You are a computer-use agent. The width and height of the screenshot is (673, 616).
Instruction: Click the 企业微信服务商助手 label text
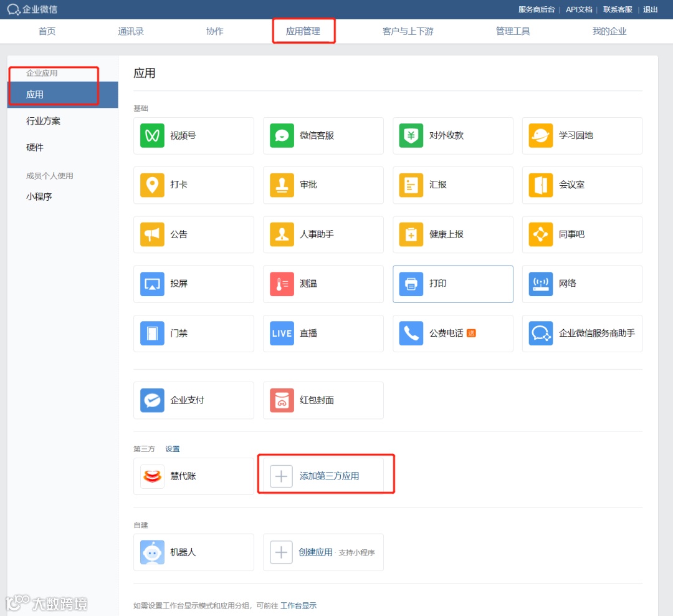coord(596,334)
